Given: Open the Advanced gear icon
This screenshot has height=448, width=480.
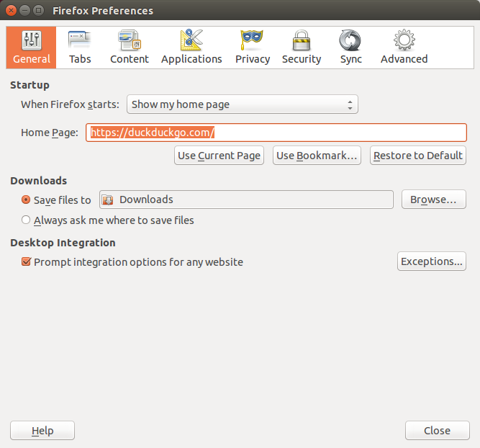Looking at the screenshot, I should click(x=404, y=40).
